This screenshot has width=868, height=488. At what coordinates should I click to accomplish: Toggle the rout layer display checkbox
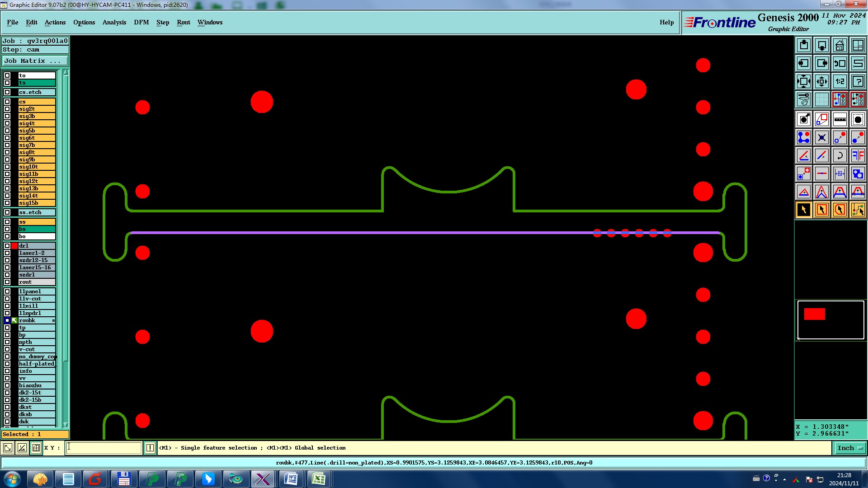[x=7, y=282]
